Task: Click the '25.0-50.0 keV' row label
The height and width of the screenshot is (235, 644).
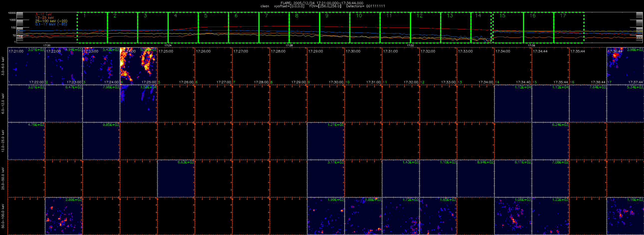Action: [x=3, y=178]
